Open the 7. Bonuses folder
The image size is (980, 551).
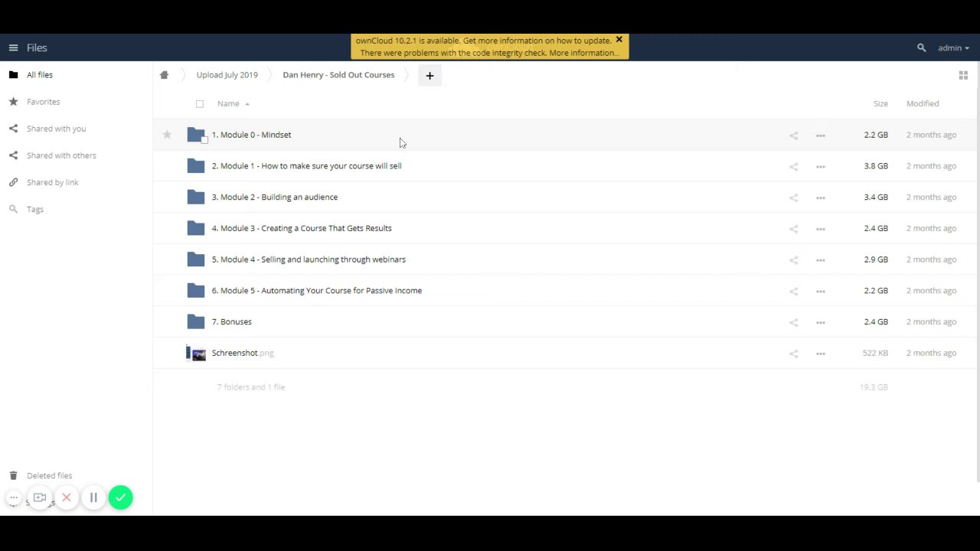pyautogui.click(x=231, y=322)
